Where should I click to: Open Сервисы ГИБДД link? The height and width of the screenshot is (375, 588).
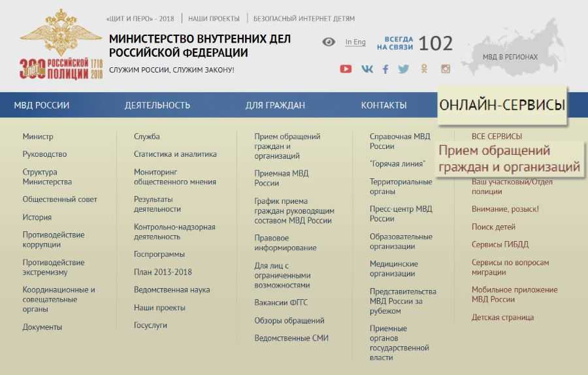pos(500,244)
